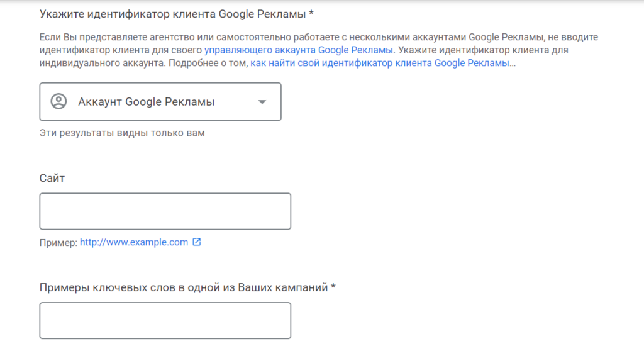Open the http://www.example.com sample link
644x351 pixels.
pos(134,242)
